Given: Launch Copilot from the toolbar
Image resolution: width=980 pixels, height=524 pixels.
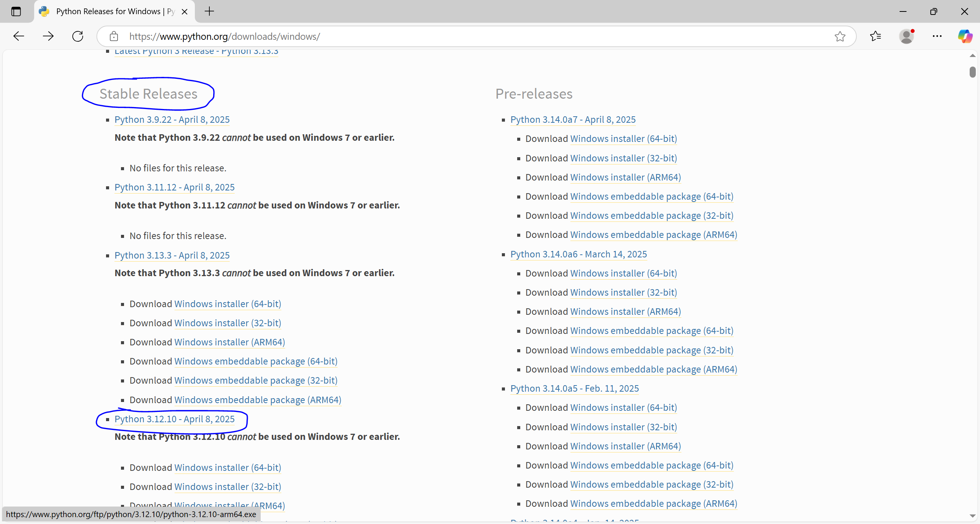Looking at the screenshot, I should (x=965, y=36).
